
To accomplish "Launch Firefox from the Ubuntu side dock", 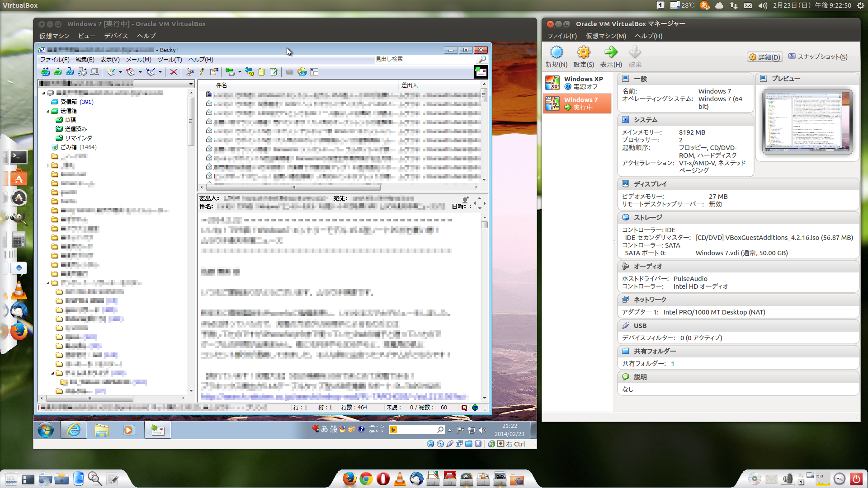I will click(x=19, y=332).
